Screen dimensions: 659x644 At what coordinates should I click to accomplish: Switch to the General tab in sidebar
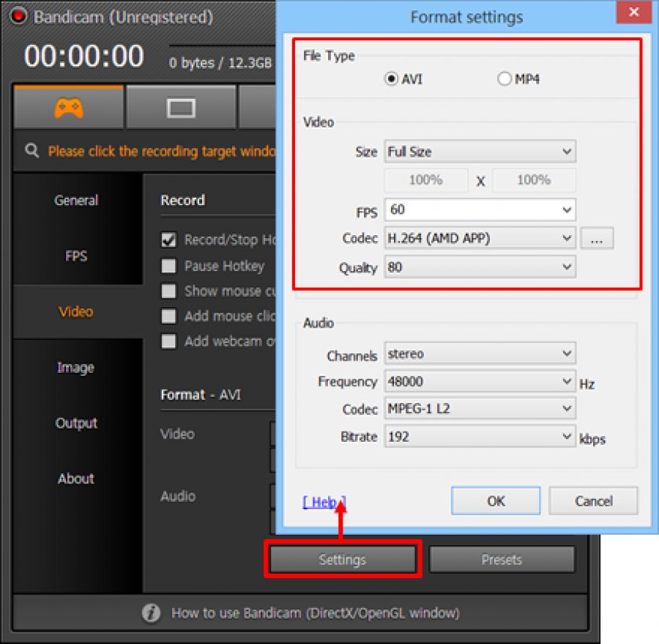coord(76,200)
